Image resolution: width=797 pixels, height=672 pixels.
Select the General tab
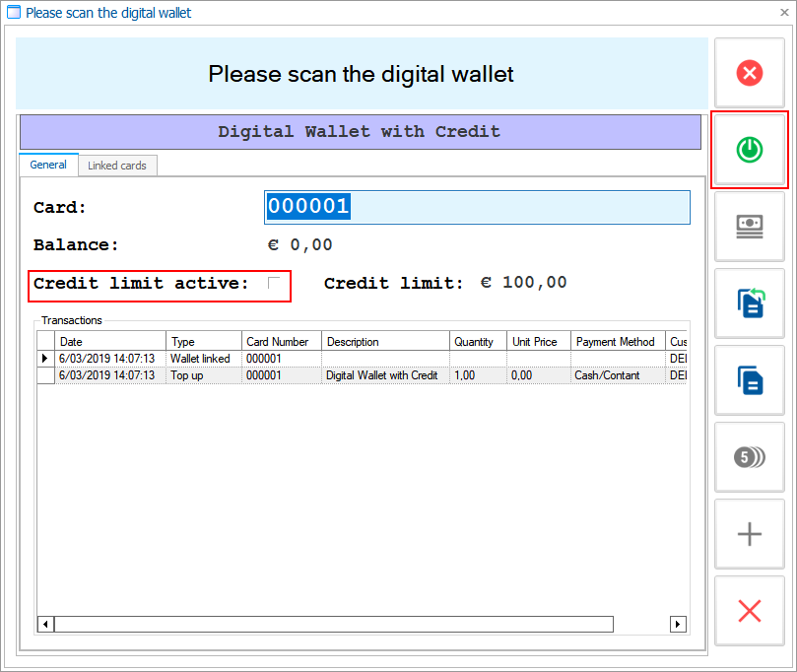pyautogui.click(x=48, y=166)
